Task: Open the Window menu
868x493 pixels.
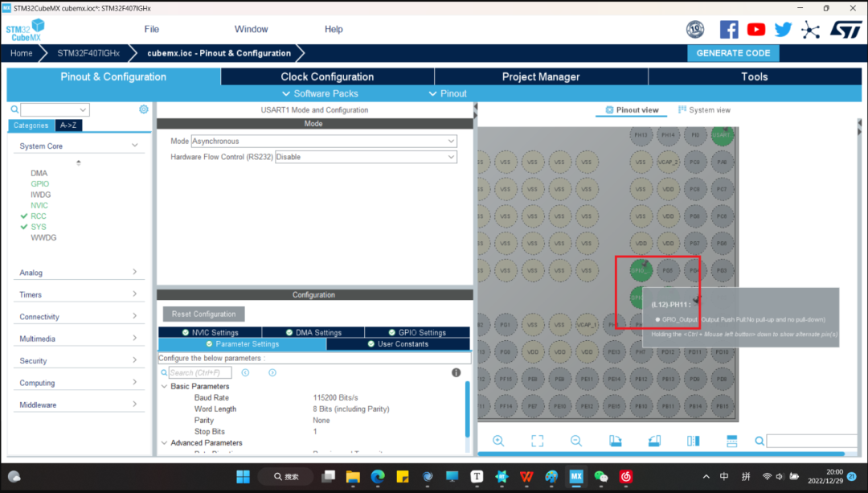Action: tap(252, 30)
